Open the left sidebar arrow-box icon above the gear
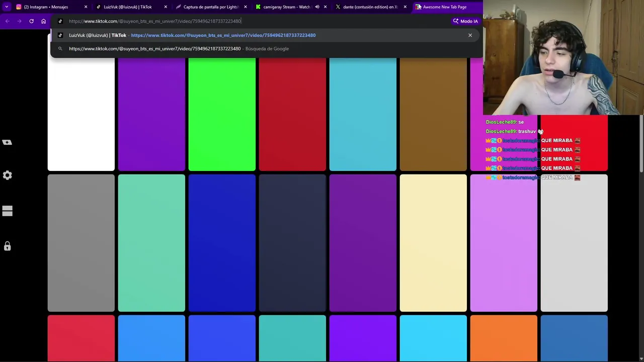644x362 pixels. point(7,142)
